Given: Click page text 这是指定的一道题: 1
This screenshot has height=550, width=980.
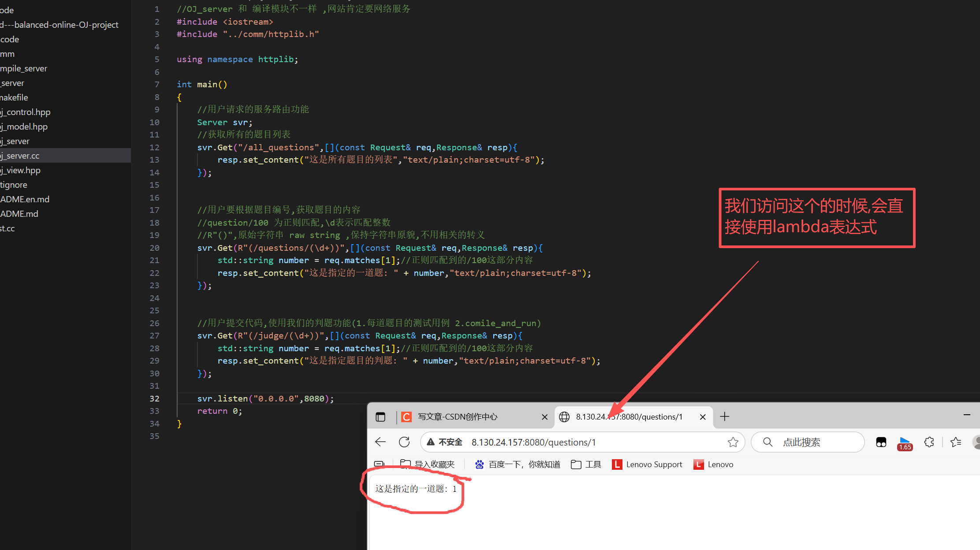Looking at the screenshot, I should (416, 489).
